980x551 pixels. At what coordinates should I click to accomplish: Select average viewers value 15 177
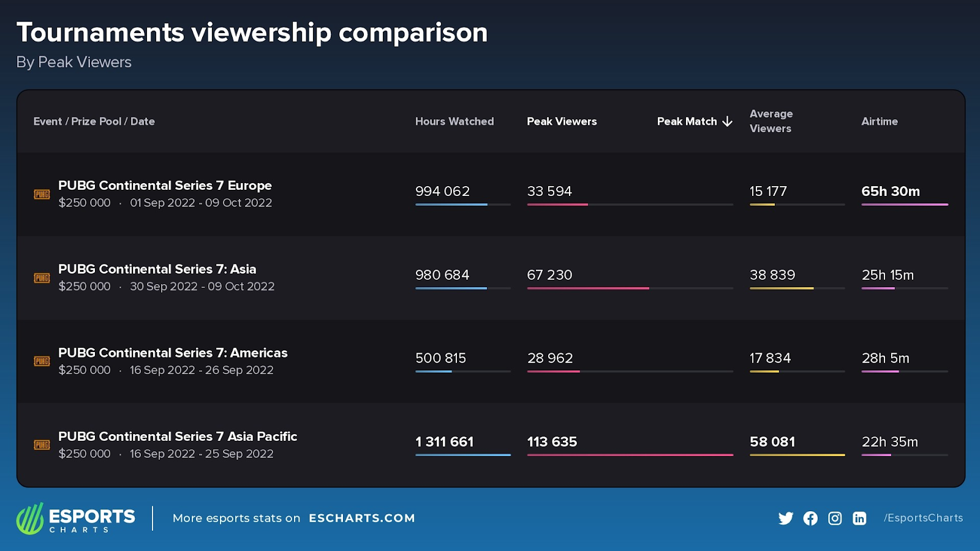pyautogui.click(x=768, y=191)
